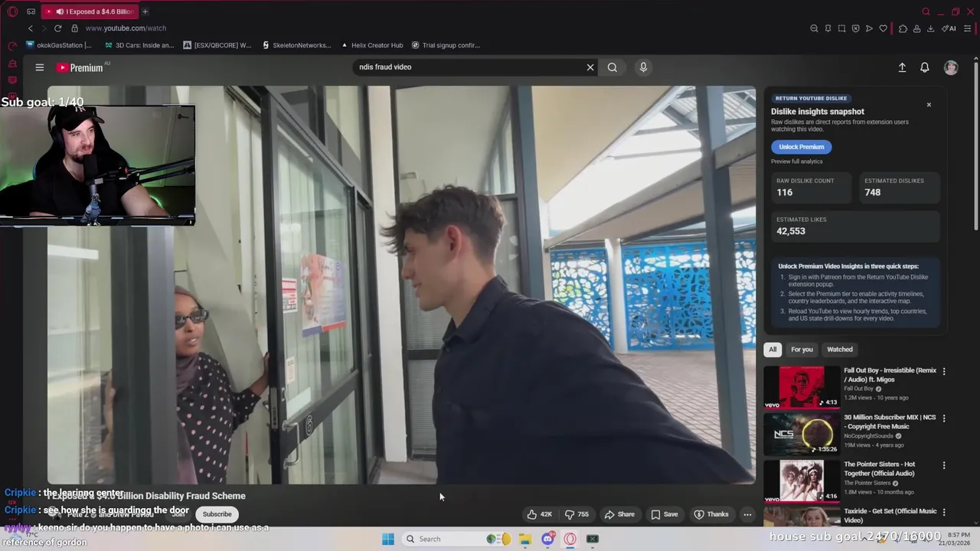Take a snapshot with capture icon
The image size is (980, 551).
[x=841, y=28]
